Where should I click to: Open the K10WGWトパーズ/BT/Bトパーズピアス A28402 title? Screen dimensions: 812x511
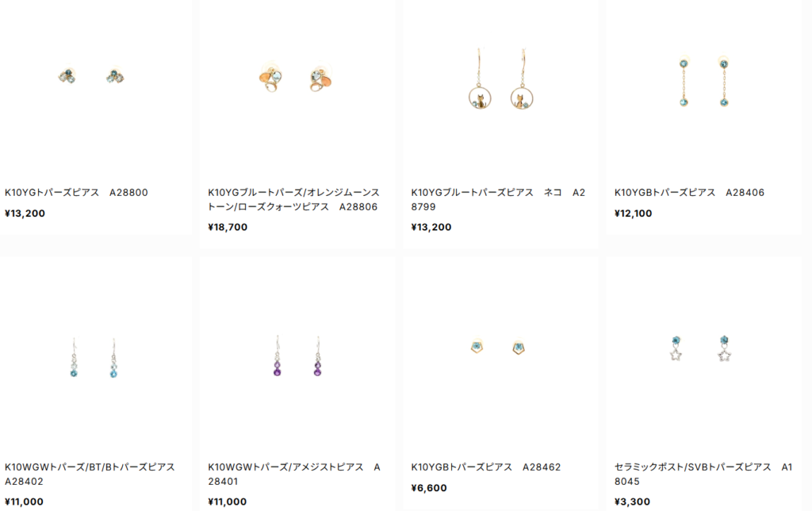click(x=90, y=474)
